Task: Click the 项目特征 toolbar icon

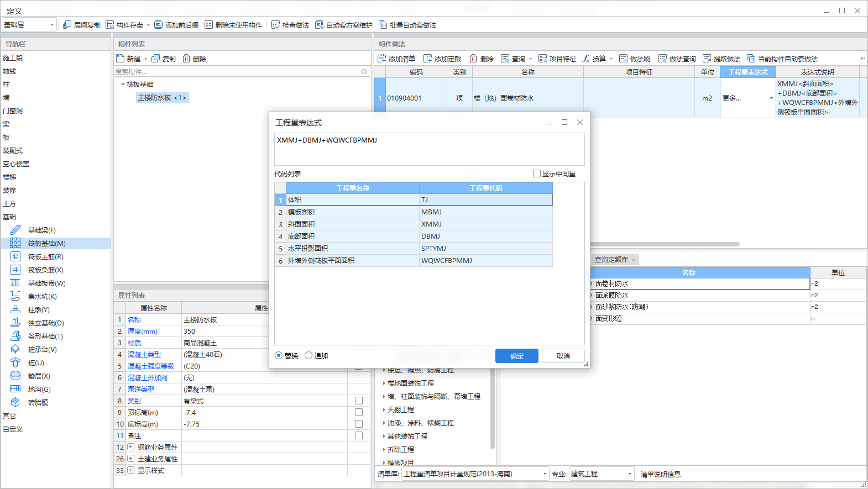Action: coord(542,59)
